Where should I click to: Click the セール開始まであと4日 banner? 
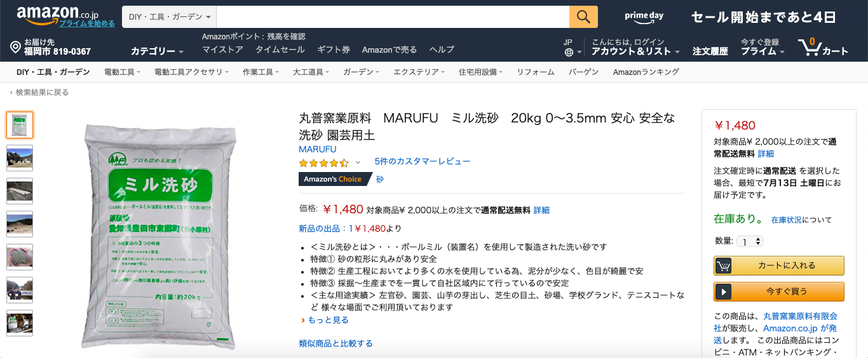coord(763,17)
